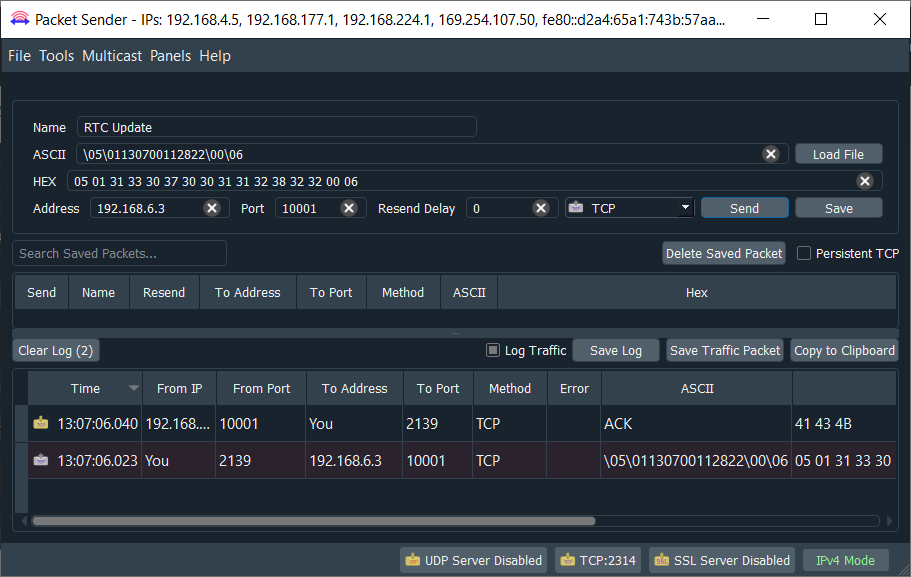Sort log by the Time column arrow

click(x=134, y=388)
